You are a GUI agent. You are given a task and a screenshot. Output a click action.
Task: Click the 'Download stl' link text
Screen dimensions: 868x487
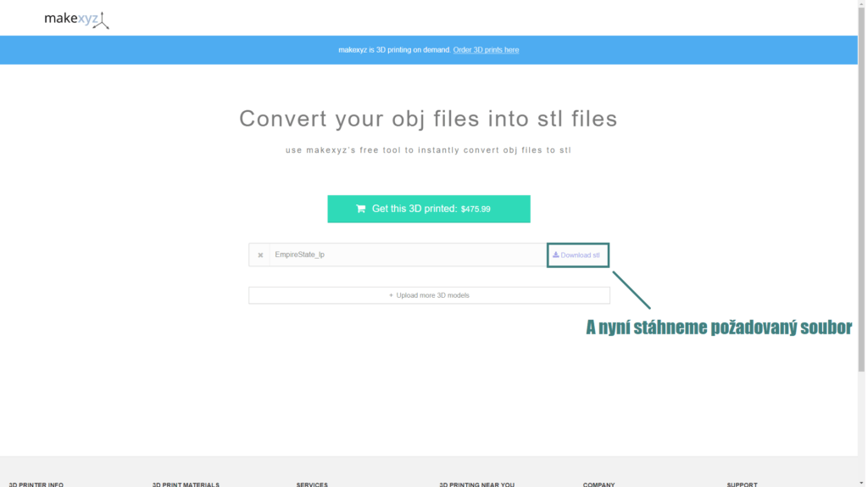click(x=581, y=255)
